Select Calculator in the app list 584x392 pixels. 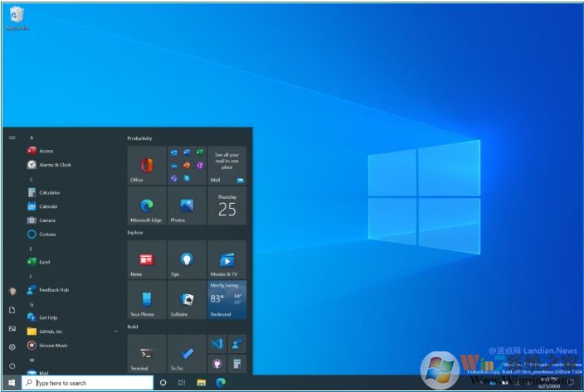(49, 192)
